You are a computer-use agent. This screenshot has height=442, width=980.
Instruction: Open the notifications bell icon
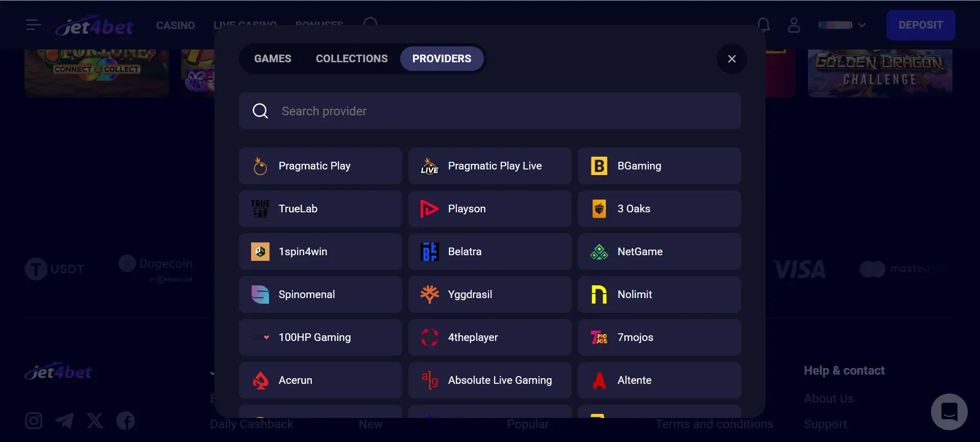click(764, 25)
